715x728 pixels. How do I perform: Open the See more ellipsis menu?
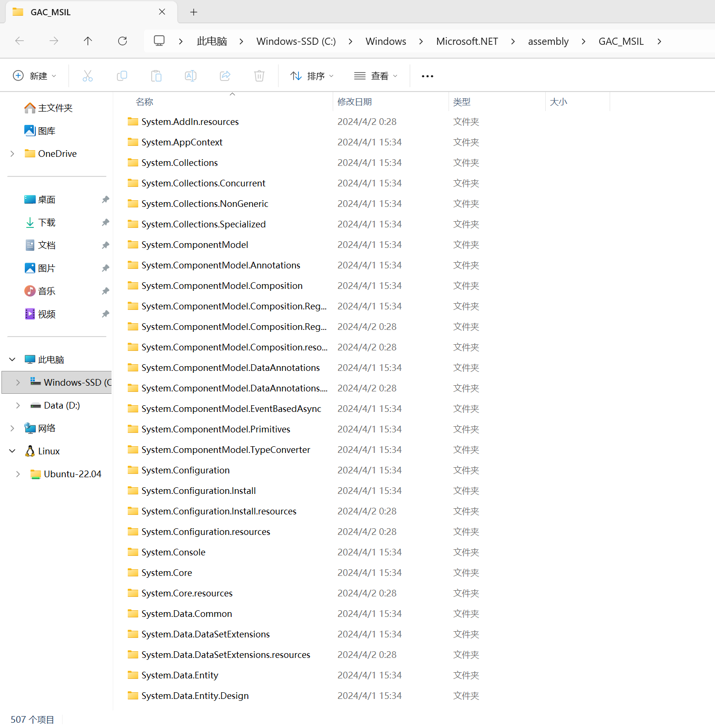click(x=428, y=76)
